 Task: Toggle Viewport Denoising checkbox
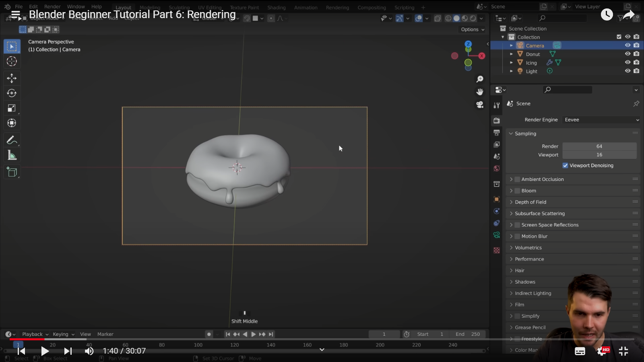[565, 165]
